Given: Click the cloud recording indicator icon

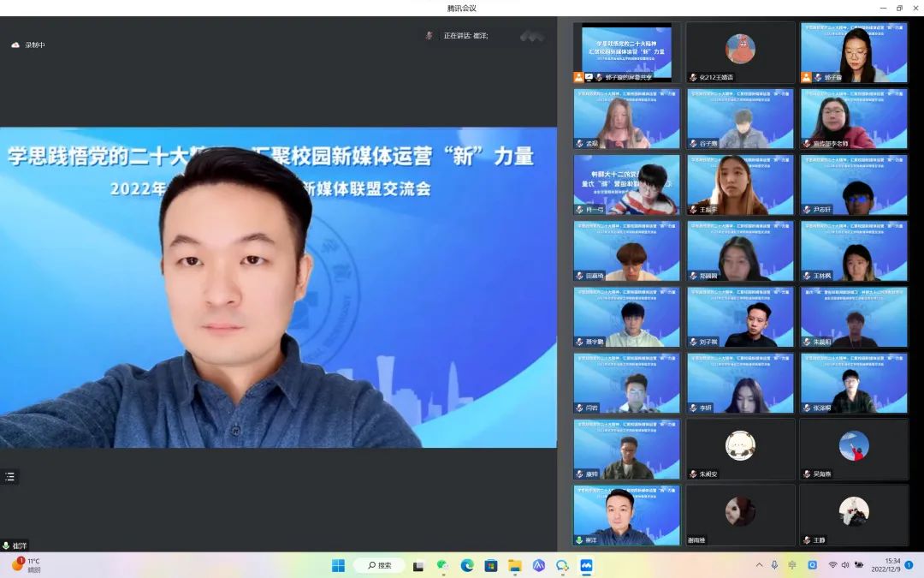Looking at the screenshot, I should click(x=15, y=45).
